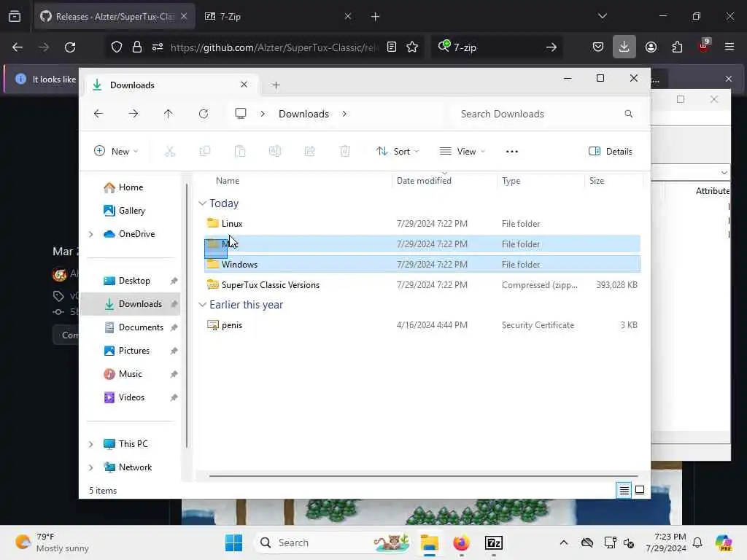Refresh the Downloads folder view
Screen dimensions: 747x560
pos(204,114)
